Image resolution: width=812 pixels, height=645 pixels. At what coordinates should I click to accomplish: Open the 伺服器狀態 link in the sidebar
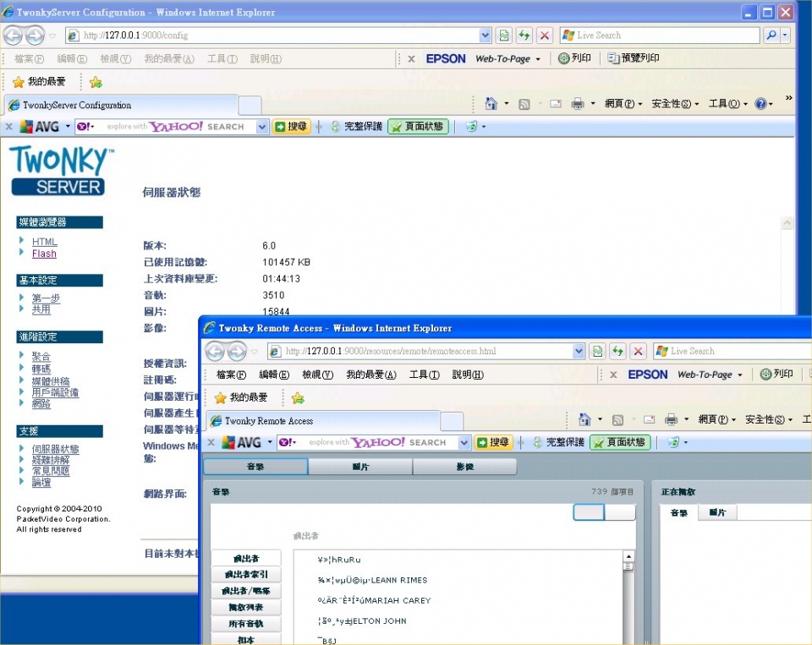tap(56, 450)
